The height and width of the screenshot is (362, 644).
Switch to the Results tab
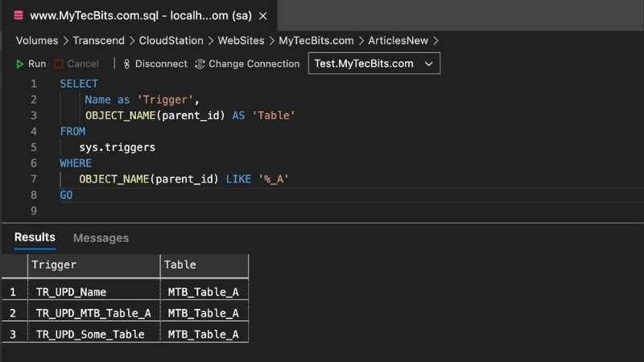tap(35, 237)
